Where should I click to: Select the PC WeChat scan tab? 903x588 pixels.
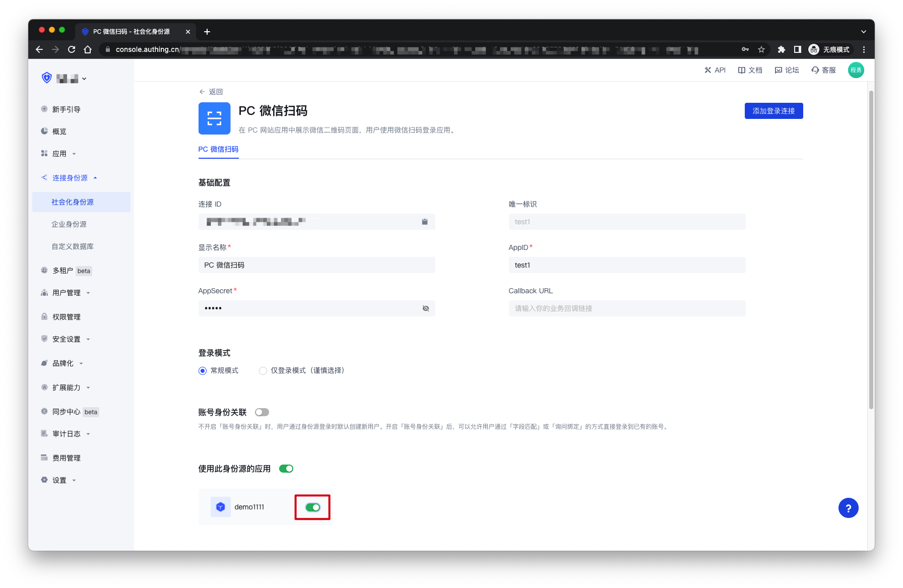(x=218, y=149)
